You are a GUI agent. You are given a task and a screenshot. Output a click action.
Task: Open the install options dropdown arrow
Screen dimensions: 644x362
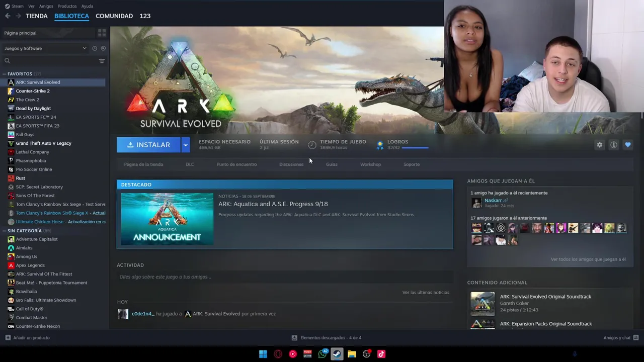(x=185, y=145)
